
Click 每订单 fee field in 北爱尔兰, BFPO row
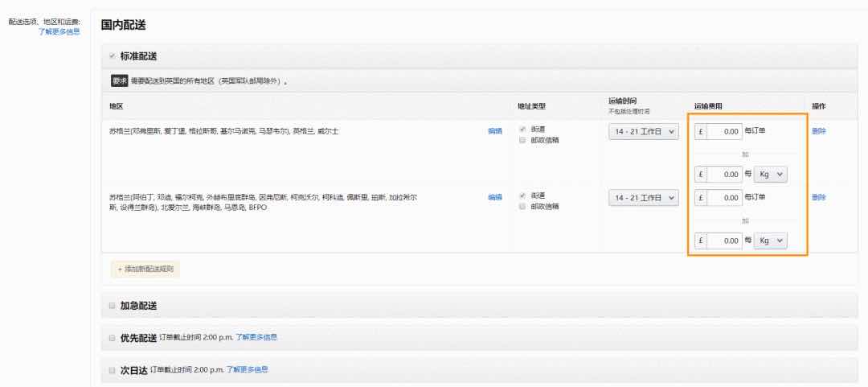tap(724, 197)
